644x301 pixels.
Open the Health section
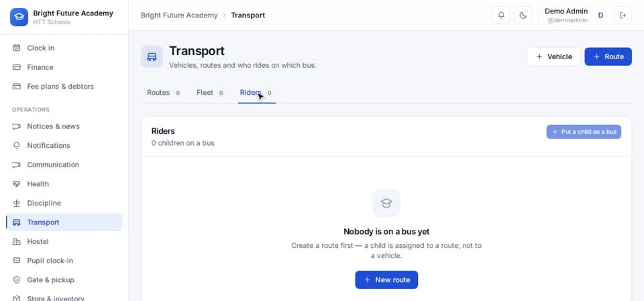pyautogui.click(x=64, y=184)
